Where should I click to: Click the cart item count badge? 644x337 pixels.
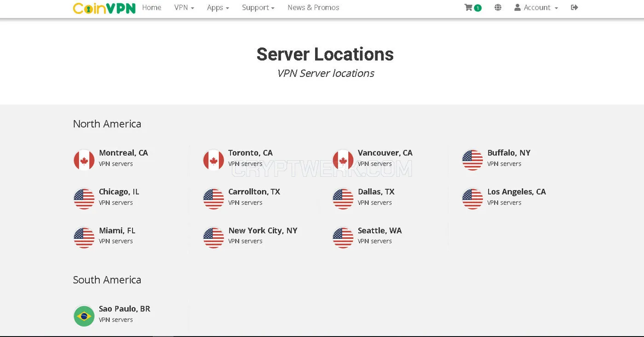coord(477,8)
